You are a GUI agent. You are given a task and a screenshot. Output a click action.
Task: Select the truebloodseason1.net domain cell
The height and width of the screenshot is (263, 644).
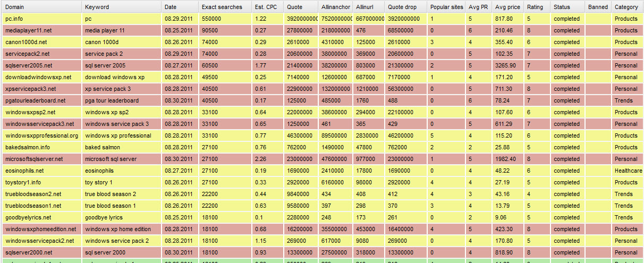tap(41, 206)
